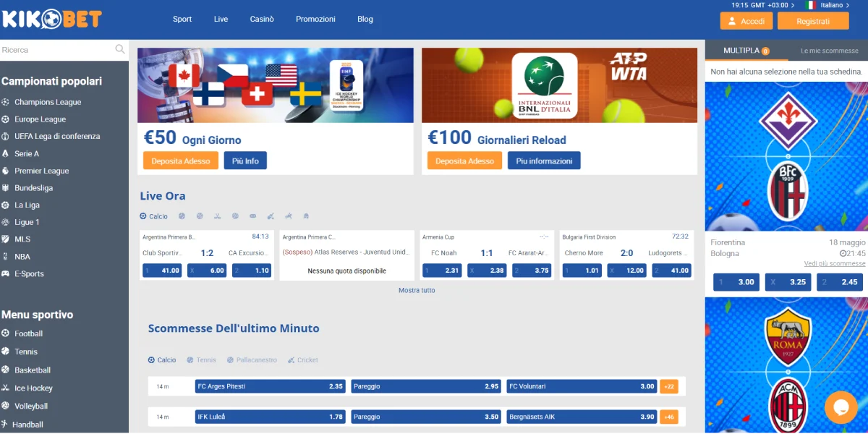
Task: Click the Più Info button
Action: pos(245,161)
